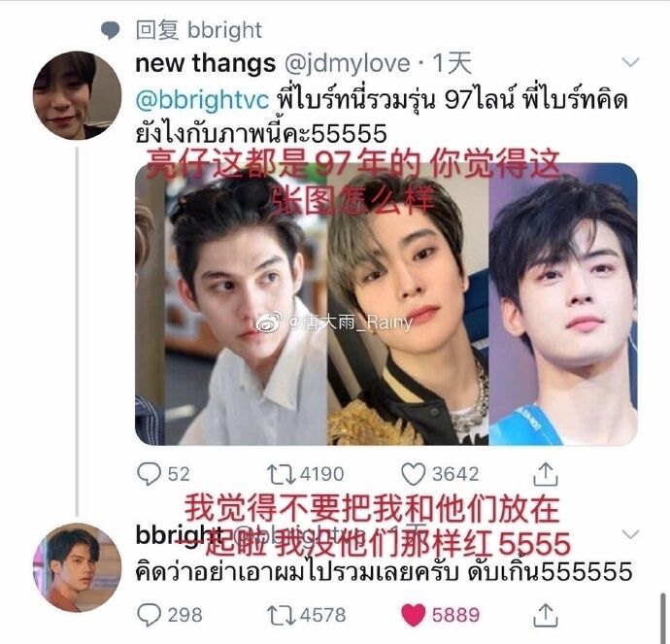Expand options chevron on new thangs tweet
The width and height of the screenshot is (670, 644).
[x=631, y=62]
